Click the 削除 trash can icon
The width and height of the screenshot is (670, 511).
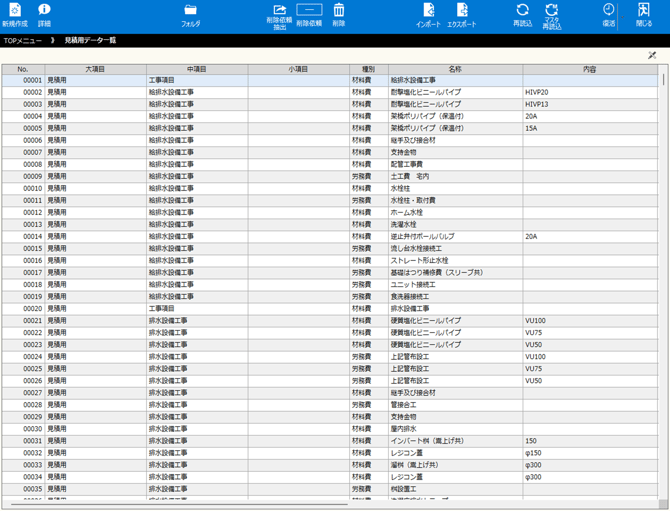click(339, 10)
